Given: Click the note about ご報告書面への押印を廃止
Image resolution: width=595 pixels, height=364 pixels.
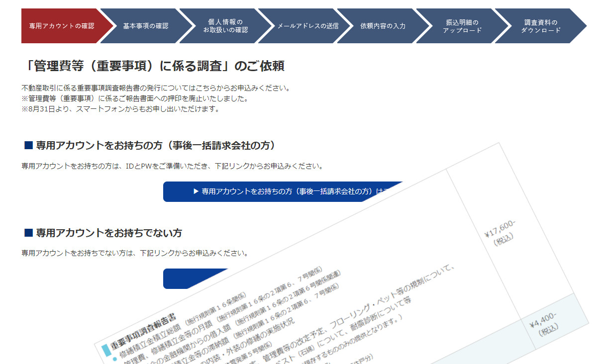Looking at the screenshot, I should 135,98.
